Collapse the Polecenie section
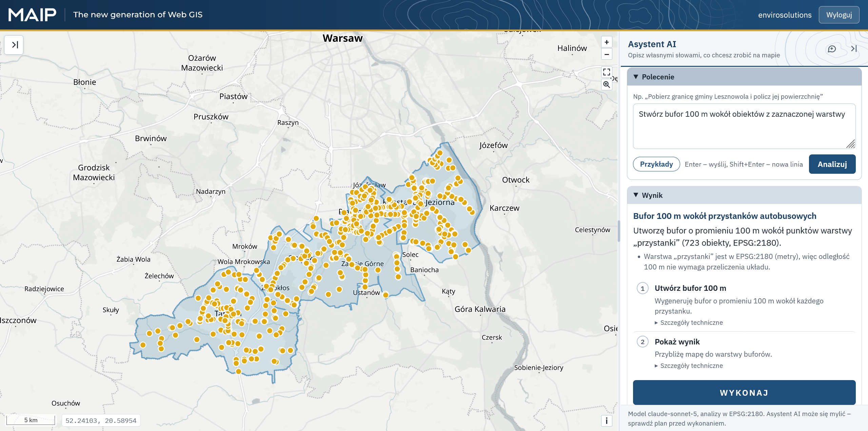Viewport: 868px width, 431px height. (x=744, y=77)
